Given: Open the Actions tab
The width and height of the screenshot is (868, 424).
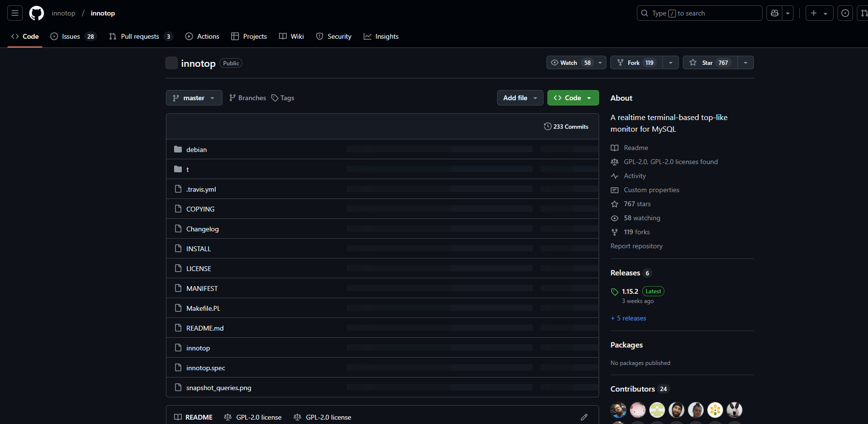Looking at the screenshot, I should pos(202,36).
